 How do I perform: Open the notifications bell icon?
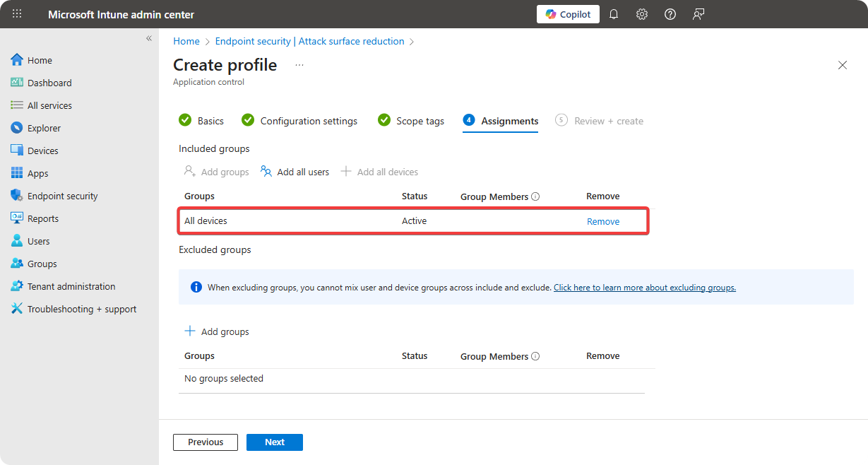click(x=614, y=14)
